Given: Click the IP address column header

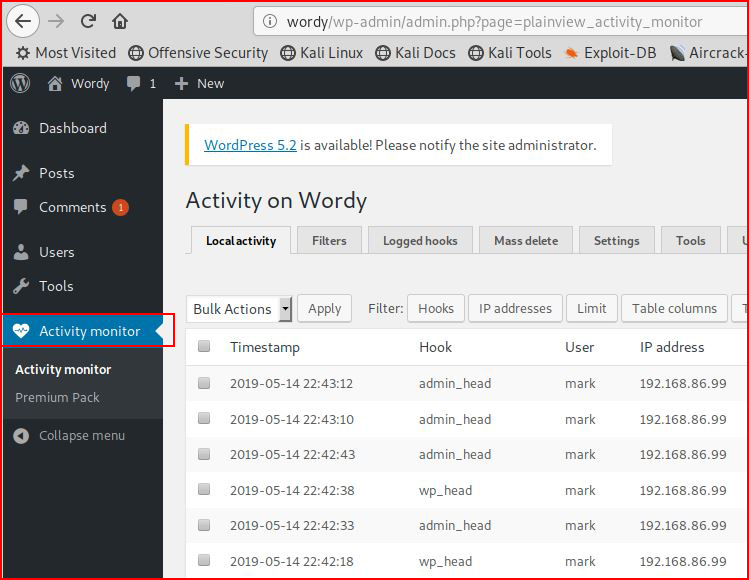Looking at the screenshot, I should coord(672,347).
